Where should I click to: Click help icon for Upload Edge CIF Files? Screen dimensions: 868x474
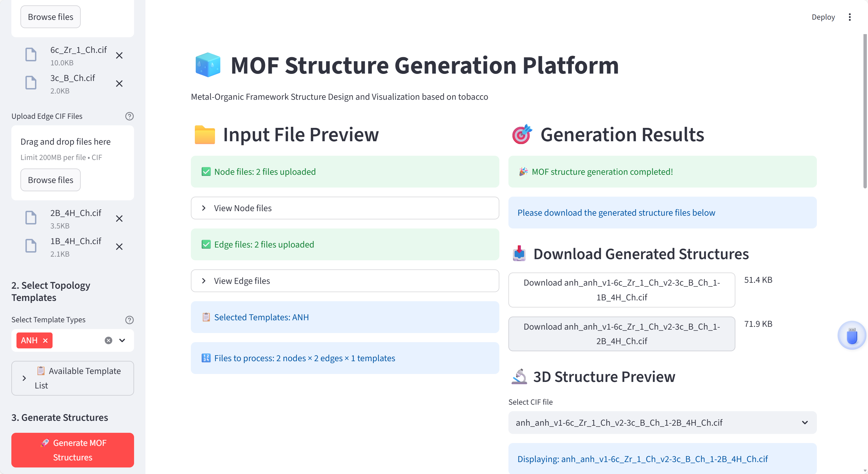(130, 116)
